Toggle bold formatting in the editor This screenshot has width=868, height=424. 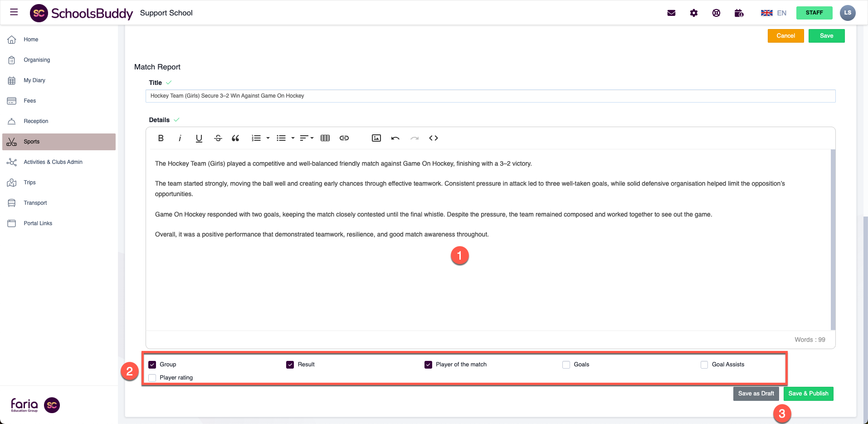[161, 138]
